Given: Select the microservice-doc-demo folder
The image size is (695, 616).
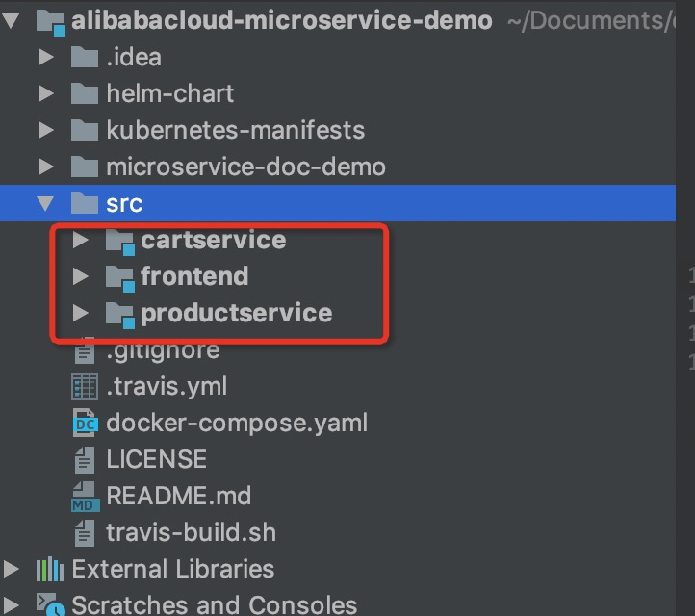Looking at the screenshot, I should coord(245,167).
